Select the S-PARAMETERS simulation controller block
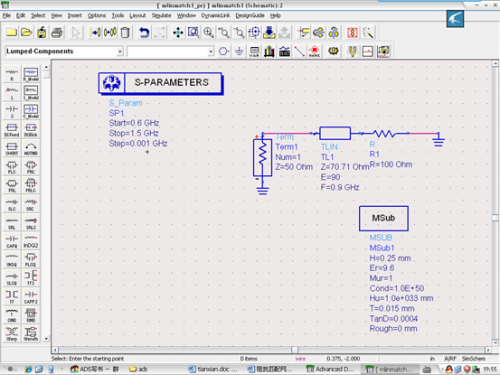The image size is (500, 375). click(160, 83)
